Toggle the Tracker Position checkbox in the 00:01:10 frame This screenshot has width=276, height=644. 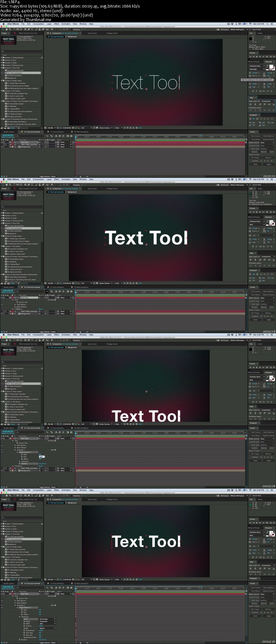coord(250,152)
